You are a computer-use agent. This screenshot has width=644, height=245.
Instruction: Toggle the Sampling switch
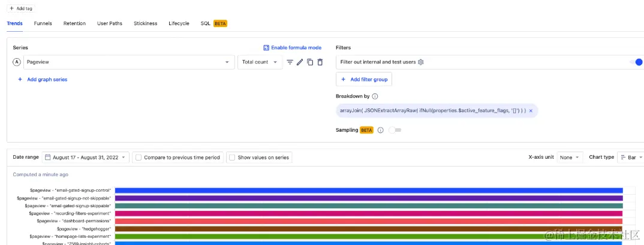click(395, 130)
